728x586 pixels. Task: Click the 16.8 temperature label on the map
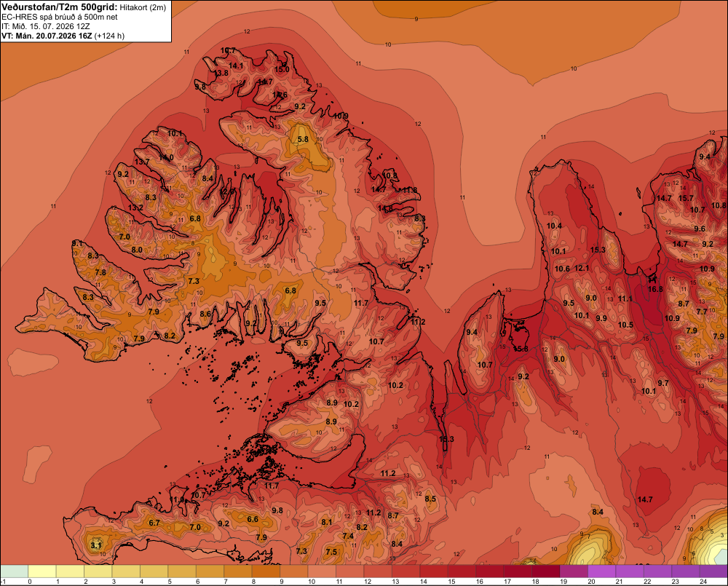click(655, 289)
